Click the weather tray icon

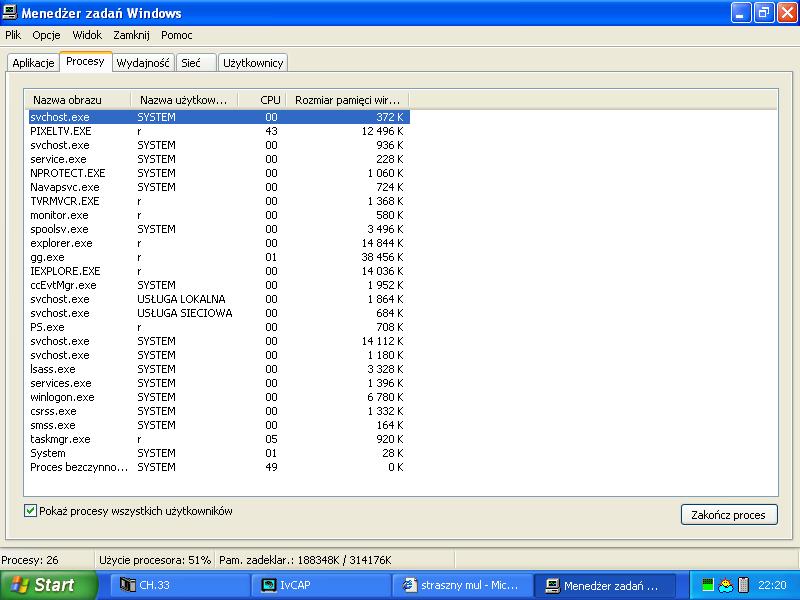coord(726,585)
